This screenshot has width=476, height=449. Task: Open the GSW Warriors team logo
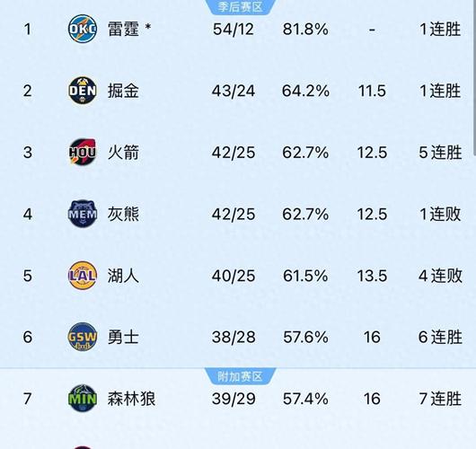point(83,337)
